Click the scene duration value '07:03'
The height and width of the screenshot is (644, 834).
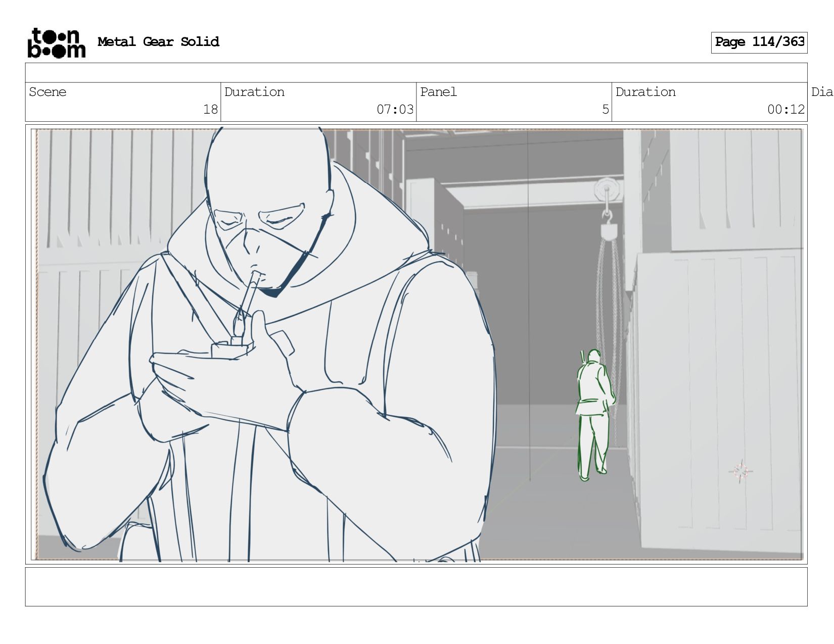395,109
